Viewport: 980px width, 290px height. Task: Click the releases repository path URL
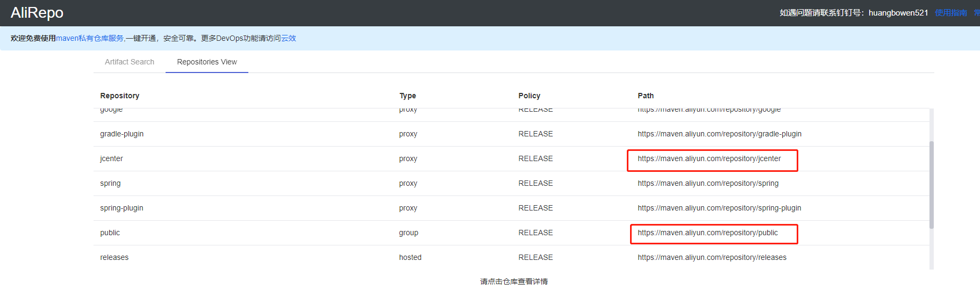(712, 257)
